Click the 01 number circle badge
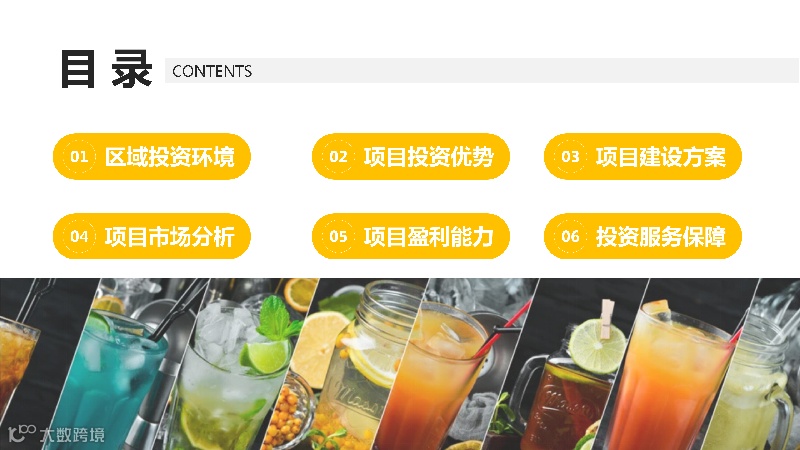 pyautogui.click(x=79, y=156)
